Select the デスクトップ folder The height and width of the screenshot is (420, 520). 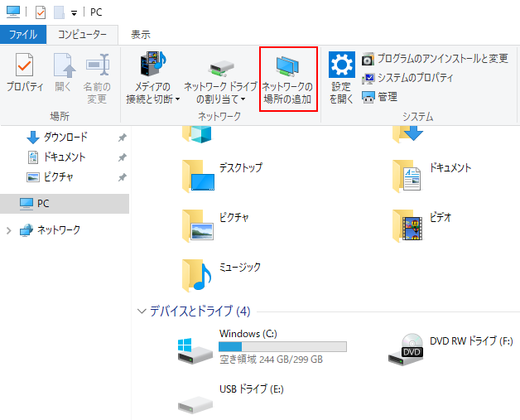222,176
